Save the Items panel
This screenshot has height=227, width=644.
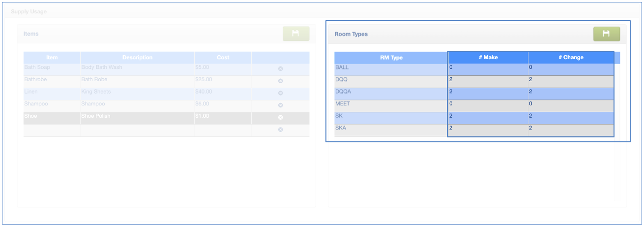295,34
